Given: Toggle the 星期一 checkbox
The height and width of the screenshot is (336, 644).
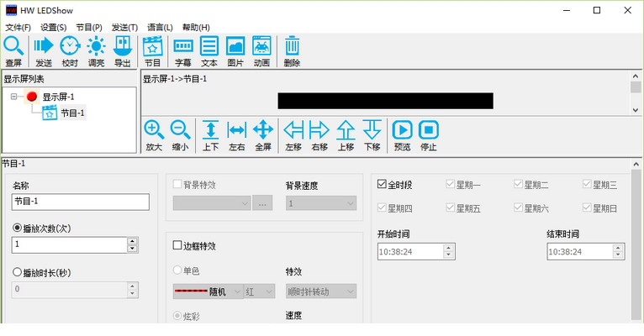Looking at the screenshot, I should [450, 184].
